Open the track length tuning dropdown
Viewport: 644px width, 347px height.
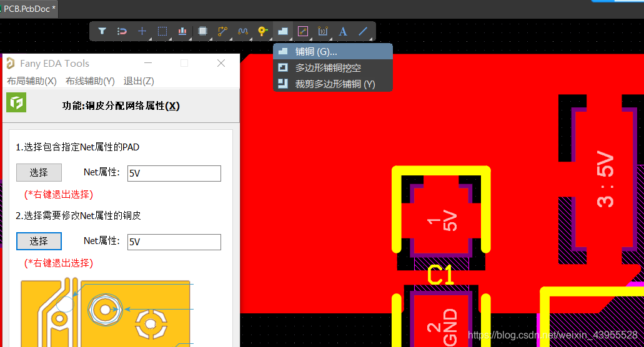coord(242,31)
